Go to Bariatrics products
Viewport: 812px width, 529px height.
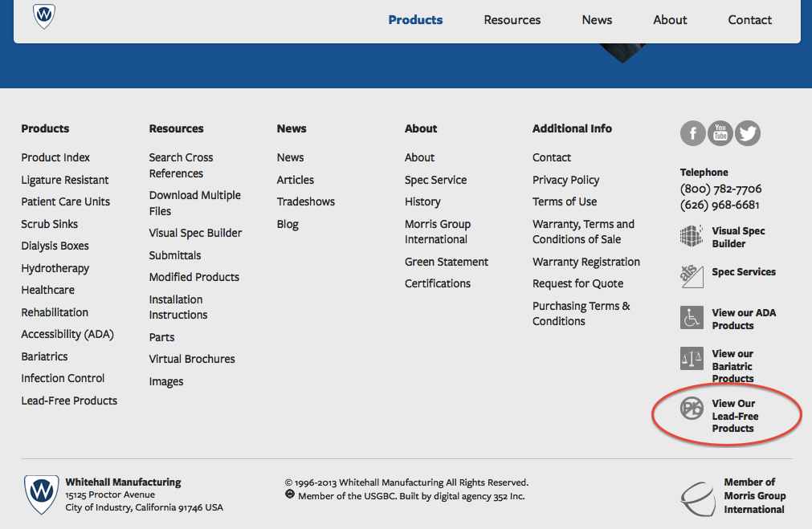(44, 356)
